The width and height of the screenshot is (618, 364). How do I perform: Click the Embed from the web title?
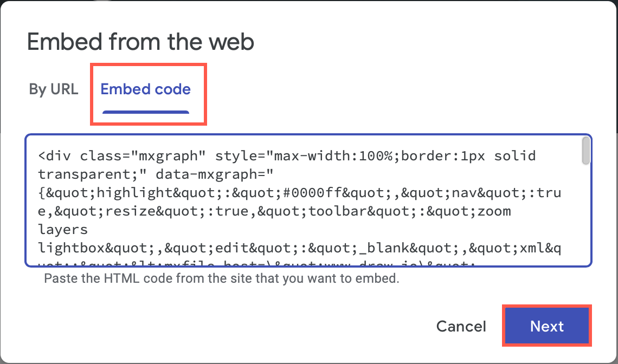tap(141, 42)
